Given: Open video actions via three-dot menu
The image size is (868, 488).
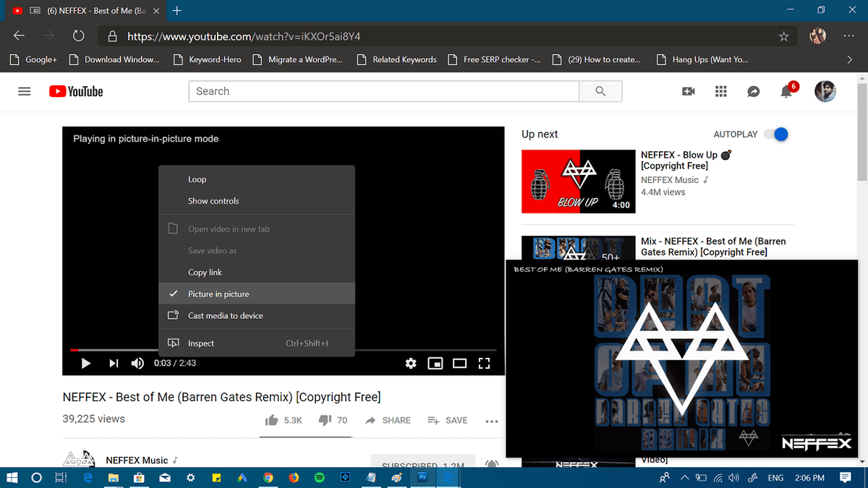Looking at the screenshot, I should click(492, 420).
